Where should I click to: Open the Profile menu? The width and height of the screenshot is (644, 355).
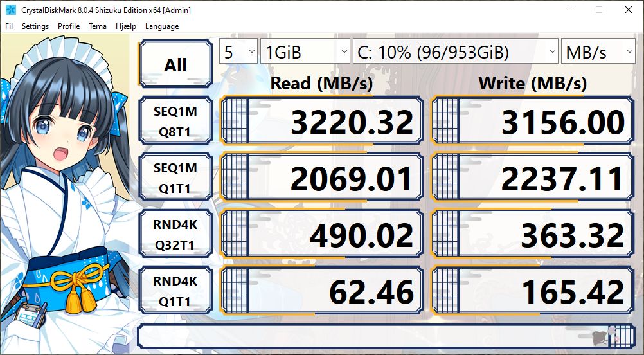69,26
